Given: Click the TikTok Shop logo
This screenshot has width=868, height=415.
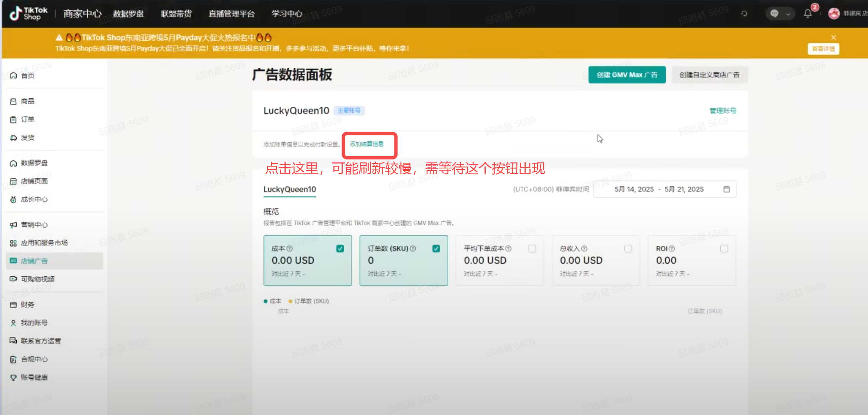Looking at the screenshot, I should [x=29, y=13].
